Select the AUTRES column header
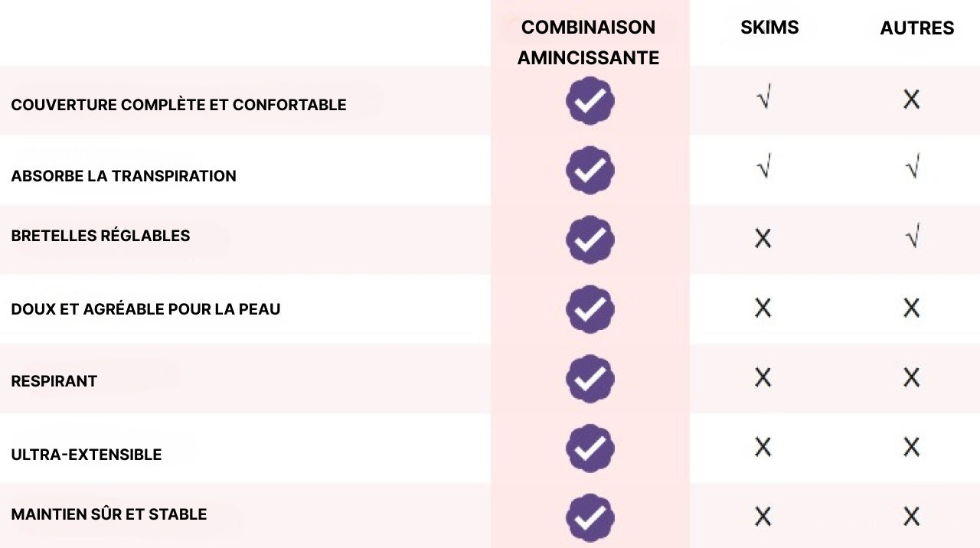980x548 pixels. coord(917,28)
